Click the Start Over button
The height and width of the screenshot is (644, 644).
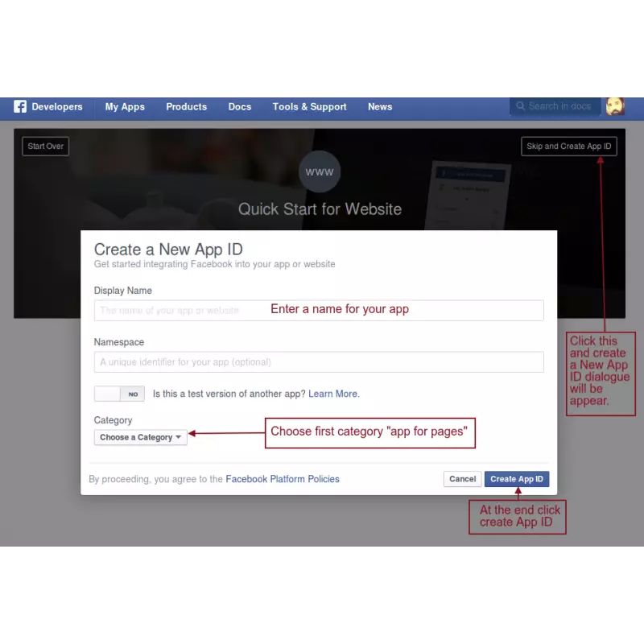click(46, 147)
